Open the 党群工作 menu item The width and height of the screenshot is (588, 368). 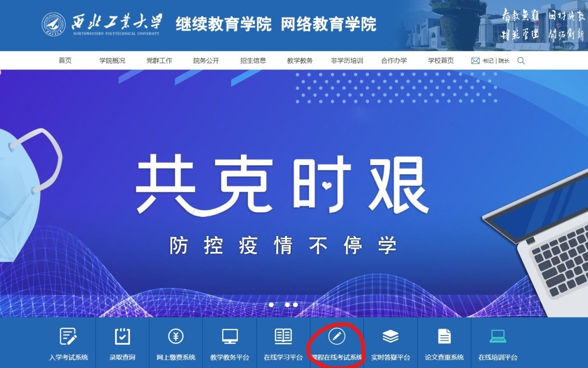159,60
